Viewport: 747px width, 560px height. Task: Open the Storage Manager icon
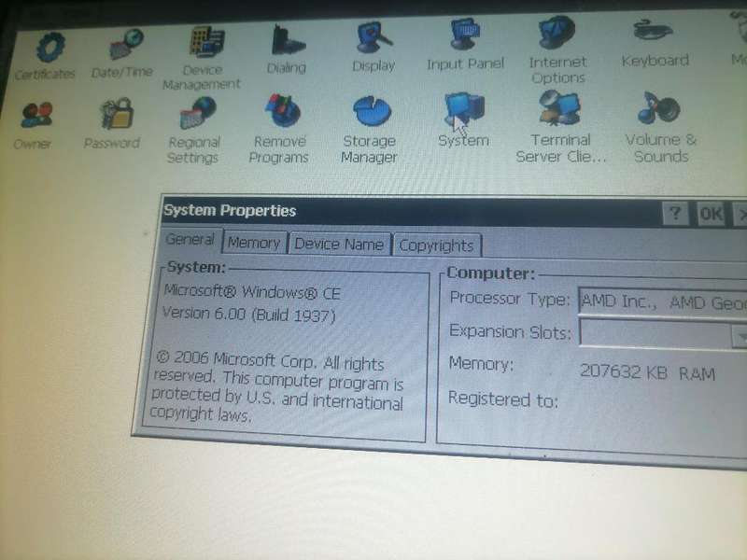(372, 111)
